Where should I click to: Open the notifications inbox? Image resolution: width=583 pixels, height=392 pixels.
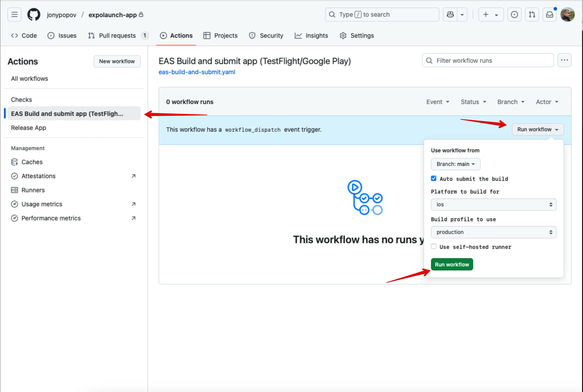[549, 14]
